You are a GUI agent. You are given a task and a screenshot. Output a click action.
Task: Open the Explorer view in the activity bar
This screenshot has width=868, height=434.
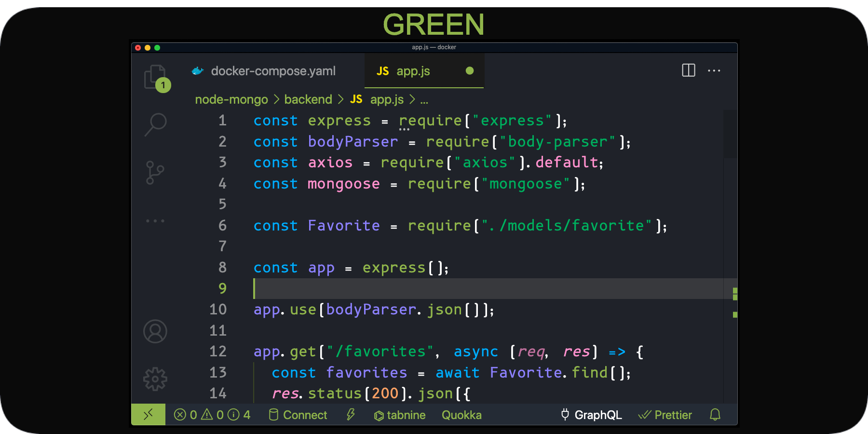[x=155, y=77]
